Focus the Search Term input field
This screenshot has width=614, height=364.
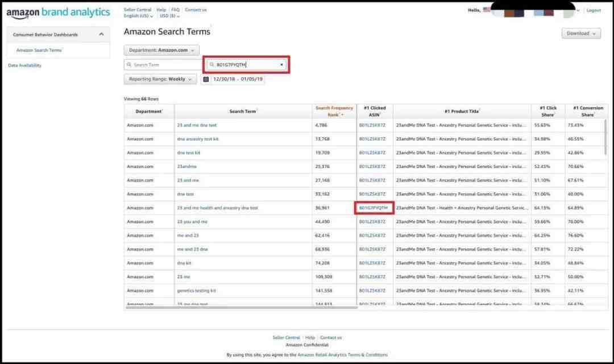[163, 65]
